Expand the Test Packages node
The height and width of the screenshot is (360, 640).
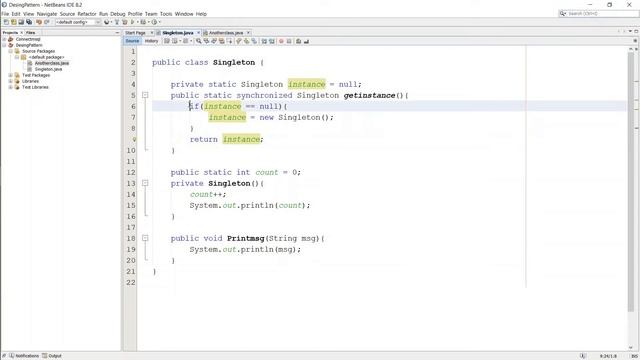(11, 75)
